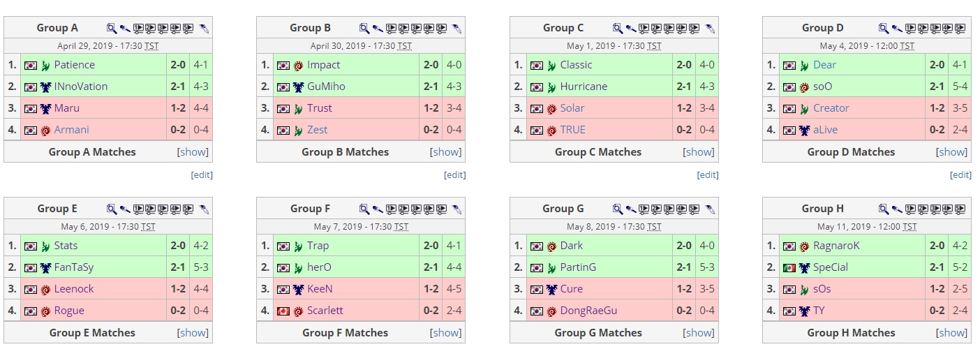The height and width of the screenshot is (349, 980).
Task: Open the Group A preview magnifier icon
Action: coord(111,29)
